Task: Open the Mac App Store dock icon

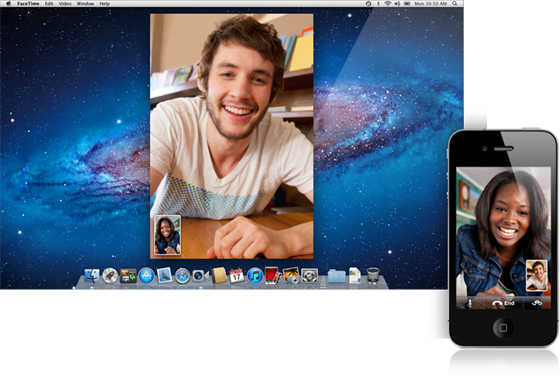Action: (x=146, y=276)
